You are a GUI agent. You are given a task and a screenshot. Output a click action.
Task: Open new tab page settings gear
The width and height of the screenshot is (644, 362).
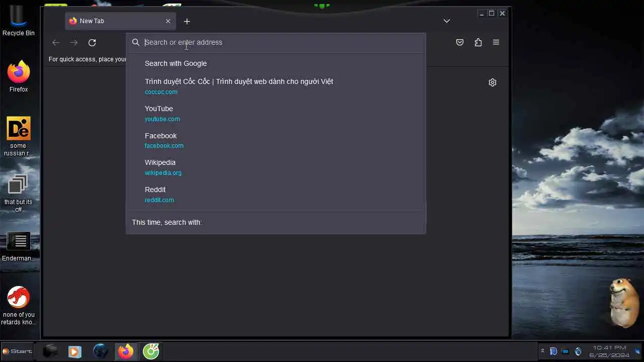(x=493, y=82)
